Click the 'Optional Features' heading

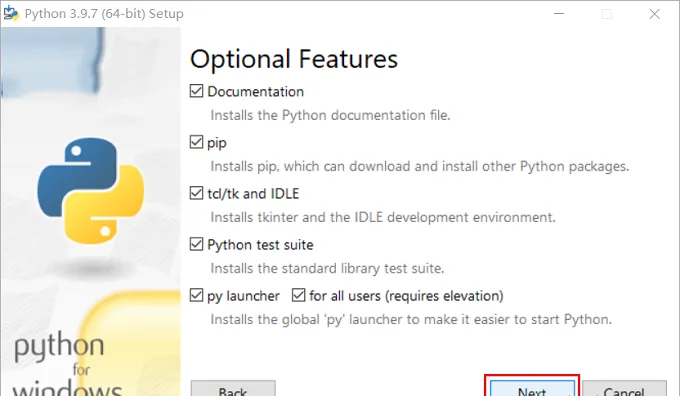(x=294, y=59)
